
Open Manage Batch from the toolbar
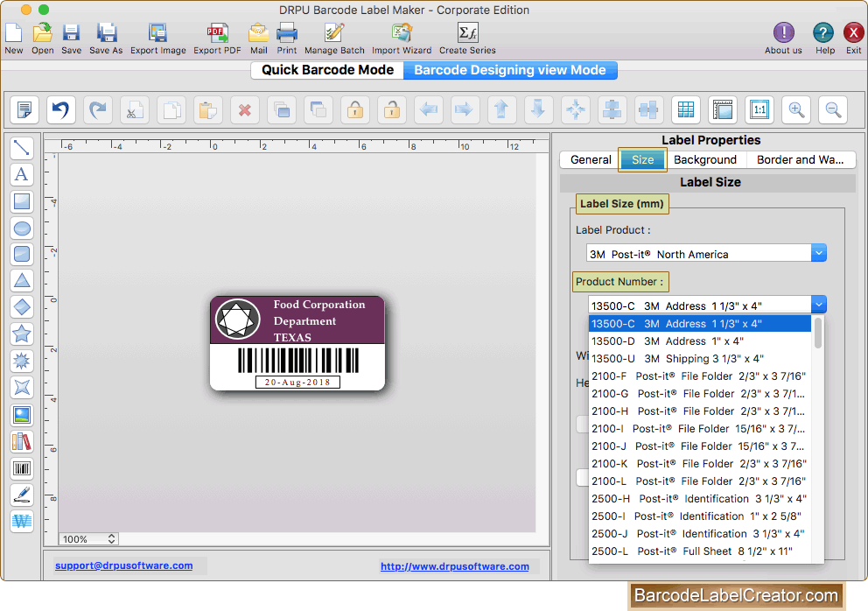click(333, 35)
